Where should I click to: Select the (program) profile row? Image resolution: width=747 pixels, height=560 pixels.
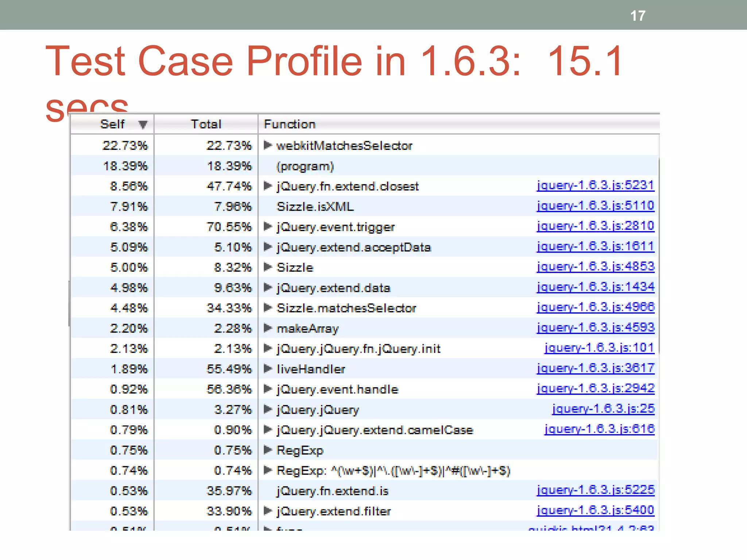click(x=305, y=166)
